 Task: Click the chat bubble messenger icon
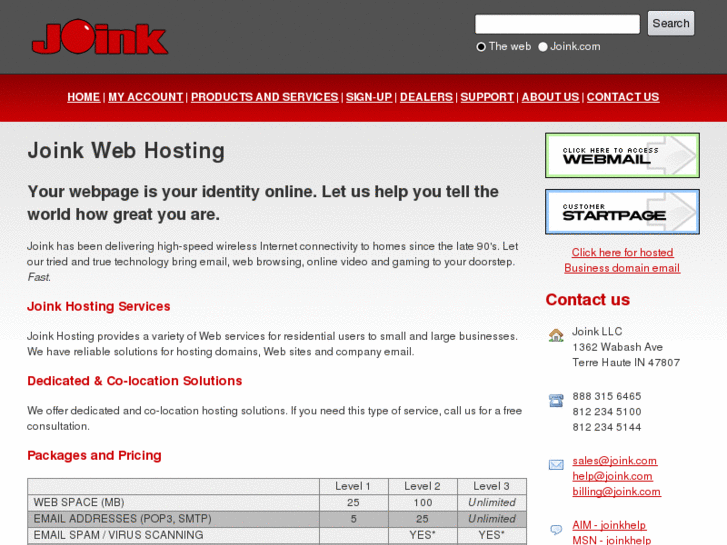(556, 529)
